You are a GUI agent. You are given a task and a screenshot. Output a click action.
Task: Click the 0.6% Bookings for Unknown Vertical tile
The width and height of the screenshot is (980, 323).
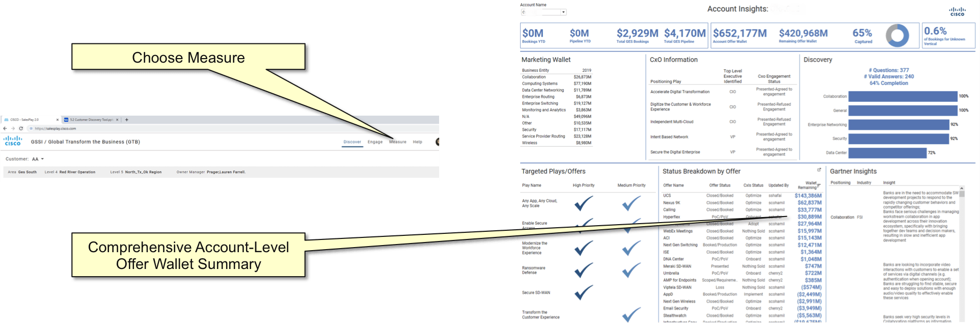[x=948, y=36]
